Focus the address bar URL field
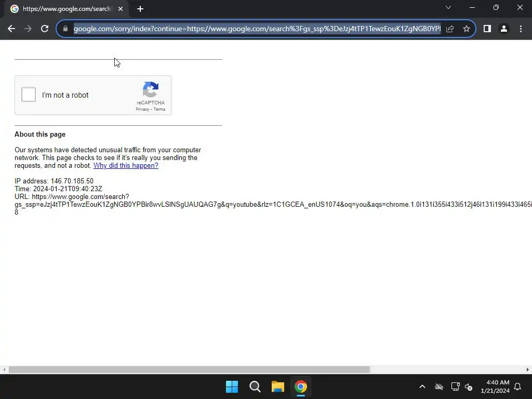 tap(257, 29)
